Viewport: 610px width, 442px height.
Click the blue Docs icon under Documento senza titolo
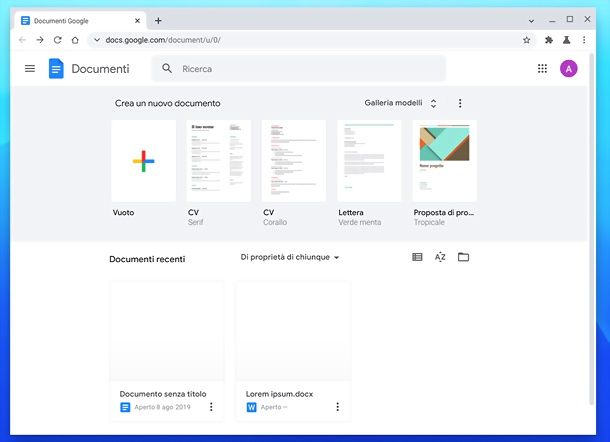click(x=125, y=407)
